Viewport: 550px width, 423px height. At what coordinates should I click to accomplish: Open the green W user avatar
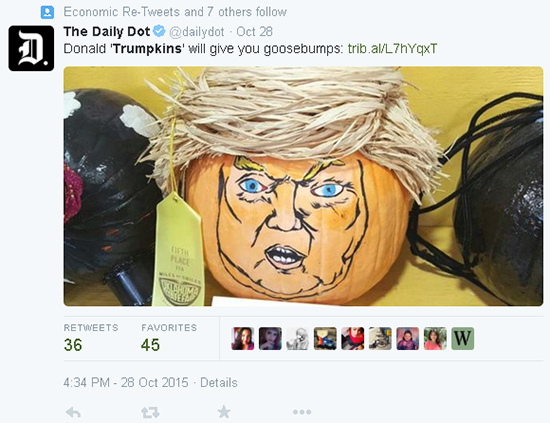tap(462, 338)
